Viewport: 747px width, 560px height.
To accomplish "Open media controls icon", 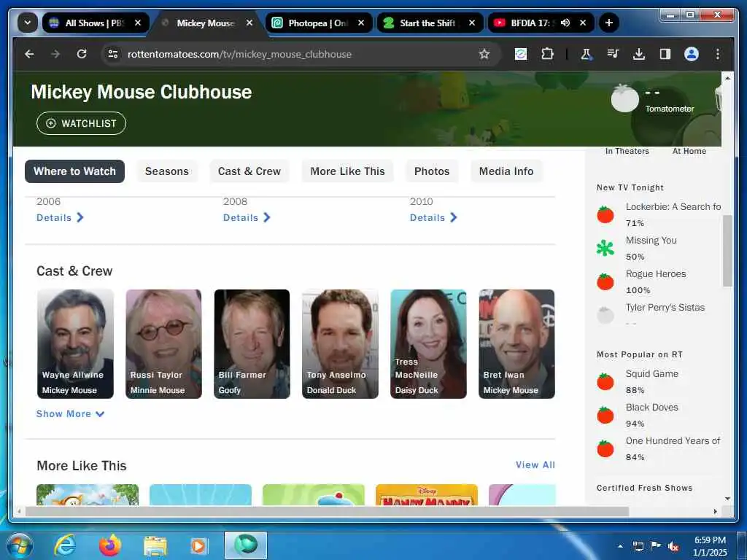I will click(x=613, y=54).
